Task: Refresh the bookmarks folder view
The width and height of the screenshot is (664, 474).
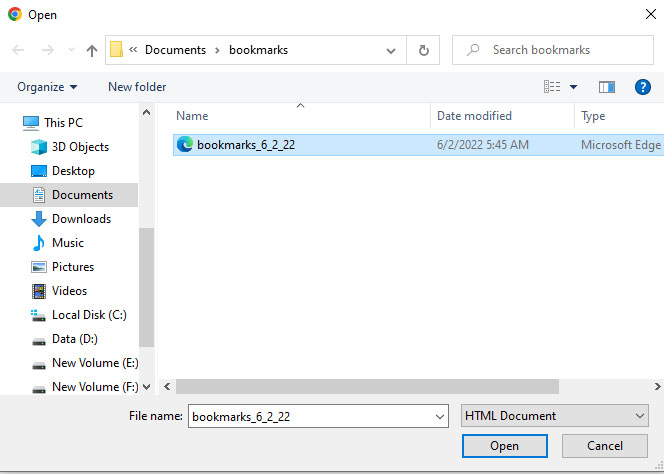Action: 423,50
